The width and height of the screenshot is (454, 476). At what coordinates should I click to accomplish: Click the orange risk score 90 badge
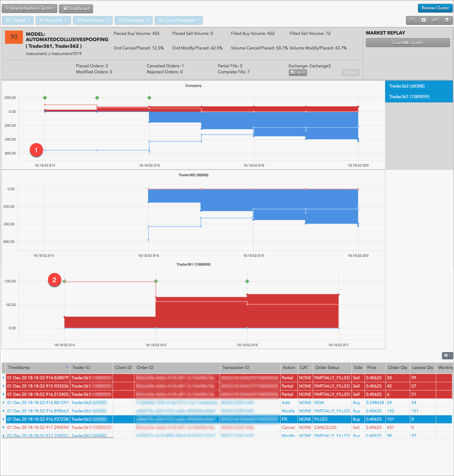pos(14,37)
